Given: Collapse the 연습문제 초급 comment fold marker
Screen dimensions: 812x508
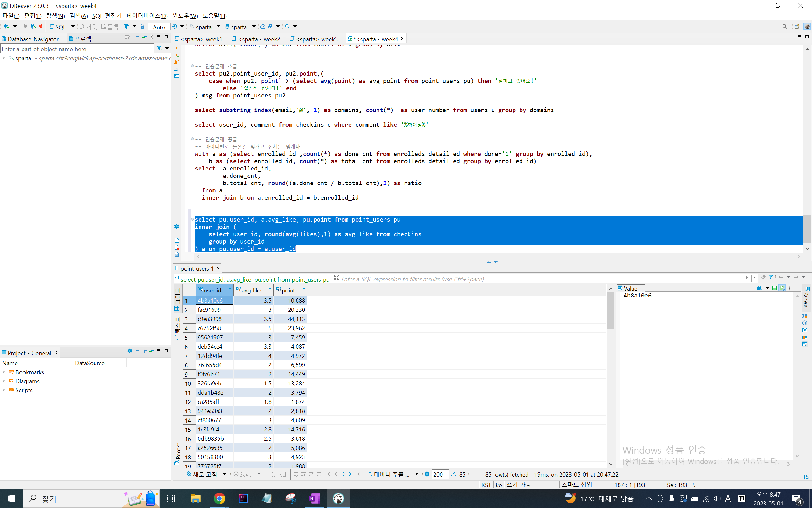Looking at the screenshot, I should (192, 66).
